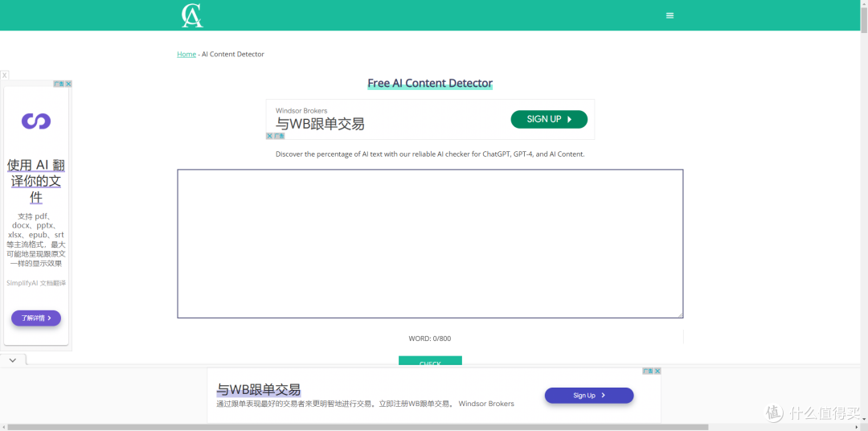The image size is (868, 431).
Task: Follow the Home breadcrumb link
Action: 186,55
